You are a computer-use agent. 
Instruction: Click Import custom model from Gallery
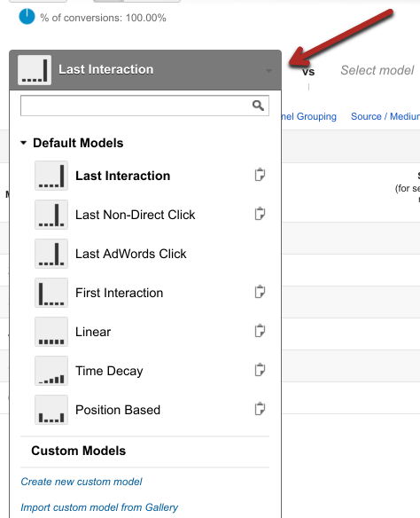(99, 507)
